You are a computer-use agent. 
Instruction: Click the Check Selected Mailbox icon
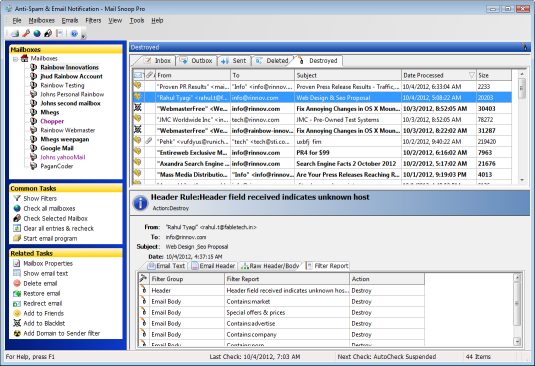pos(17,218)
